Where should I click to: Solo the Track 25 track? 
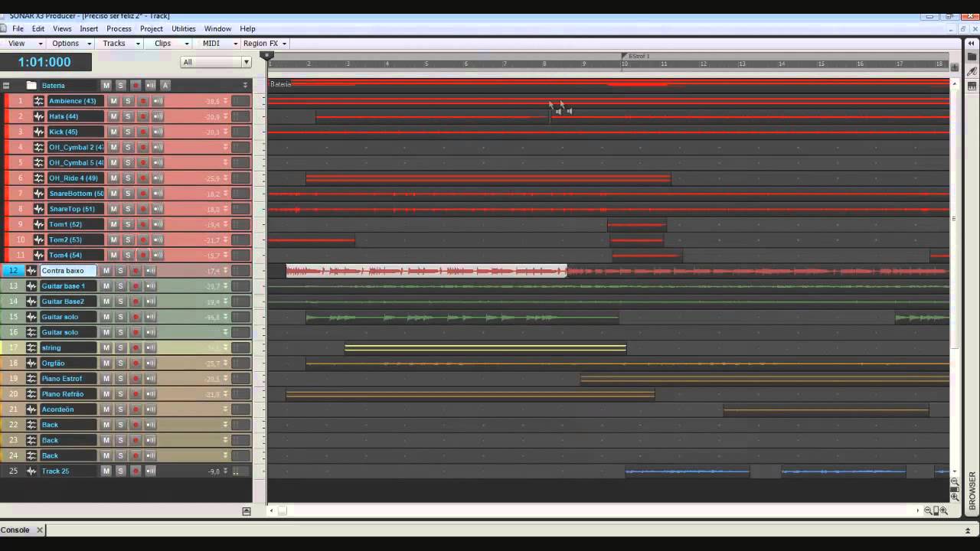click(x=120, y=471)
